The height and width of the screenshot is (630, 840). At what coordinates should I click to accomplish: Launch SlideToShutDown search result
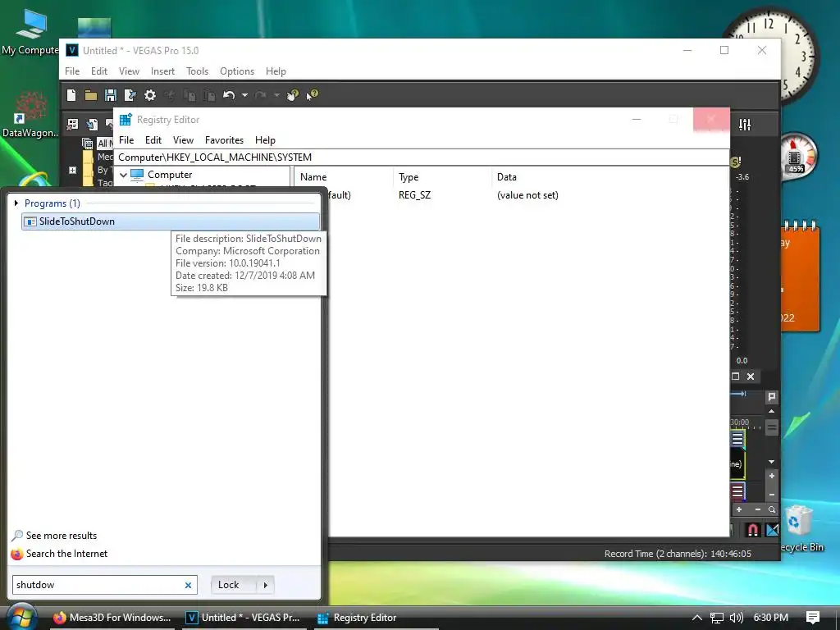171,221
